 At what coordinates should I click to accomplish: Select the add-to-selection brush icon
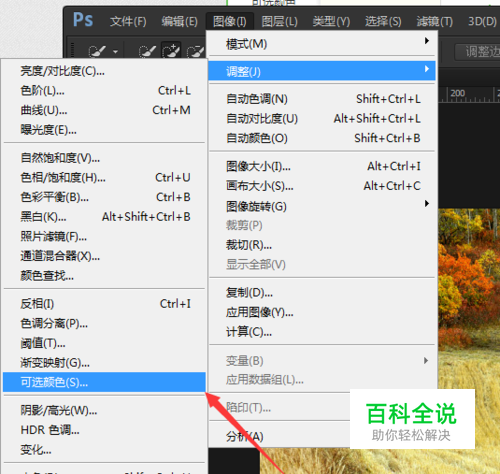pyautogui.click(x=171, y=51)
